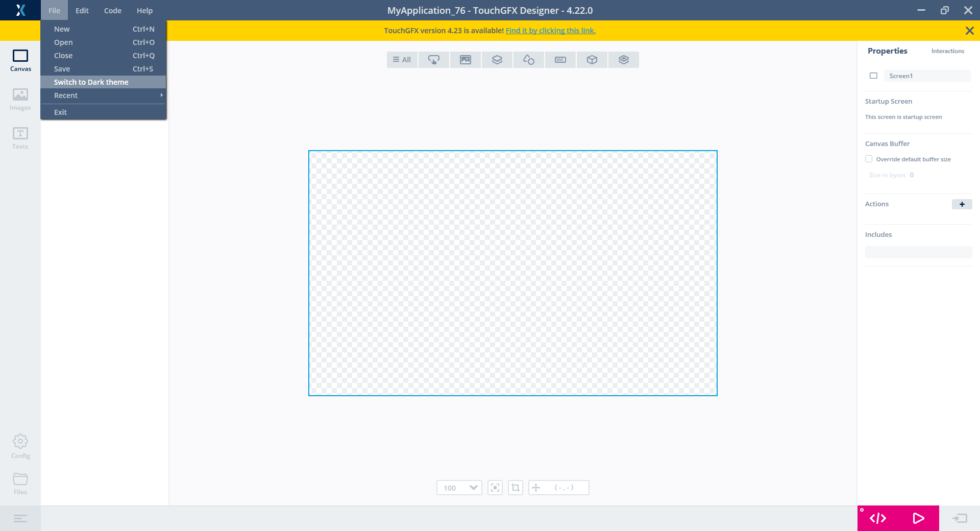Run the simulator with play button
The height and width of the screenshot is (531, 980).
[x=918, y=518]
